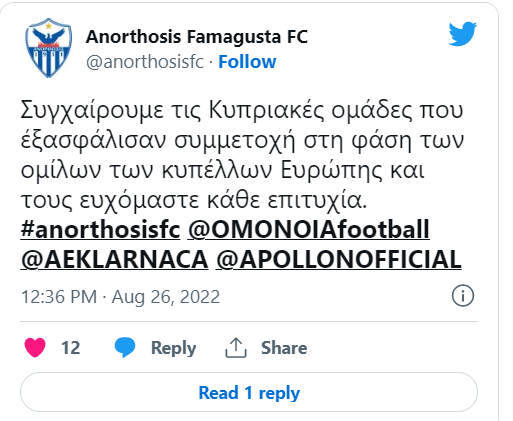Open the @APOLLONOFFICIAL mention
The width and height of the screenshot is (513, 421).
(339, 260)
